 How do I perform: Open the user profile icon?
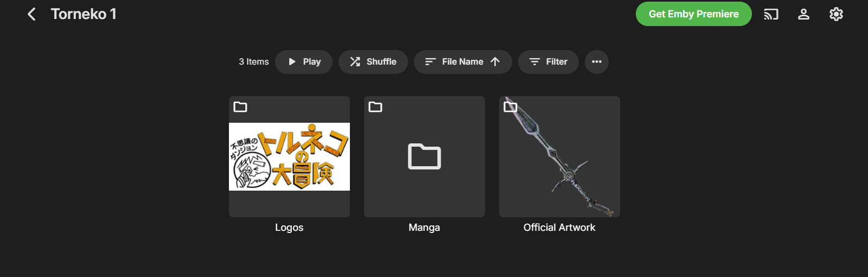(803, 14)
